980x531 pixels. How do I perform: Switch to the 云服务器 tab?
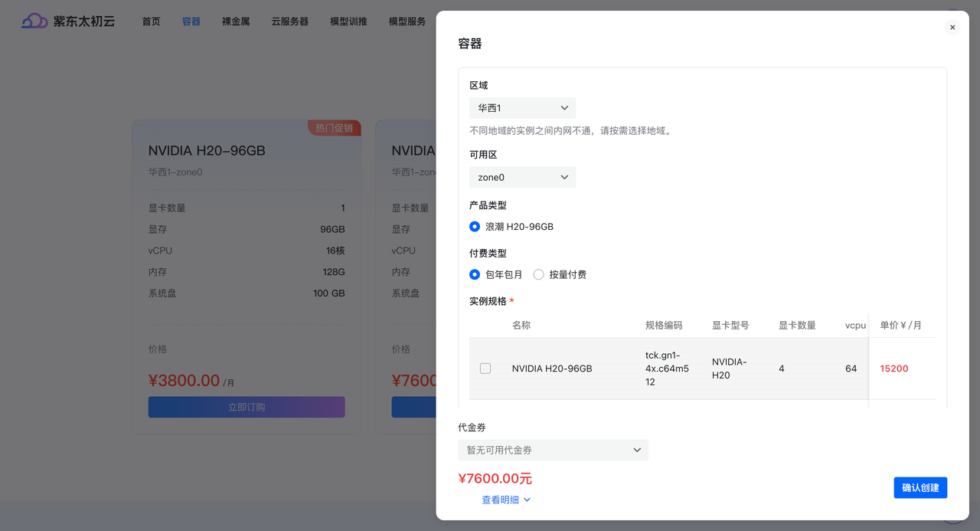point(289,21)
